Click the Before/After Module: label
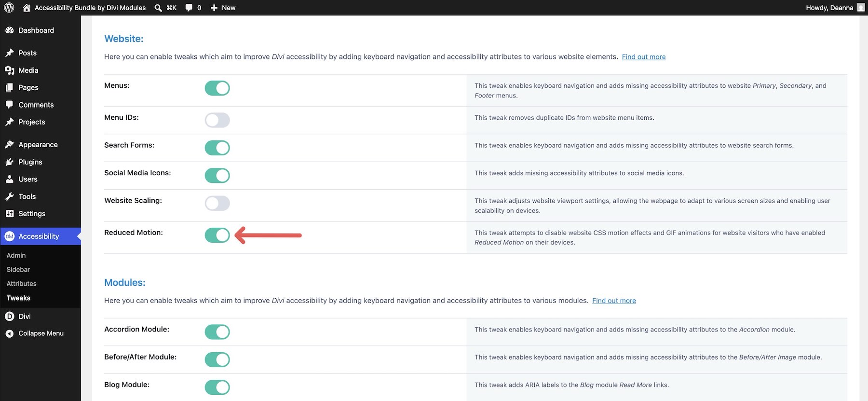The height and width of the screenshot is (401, 868). click(140, 357)
